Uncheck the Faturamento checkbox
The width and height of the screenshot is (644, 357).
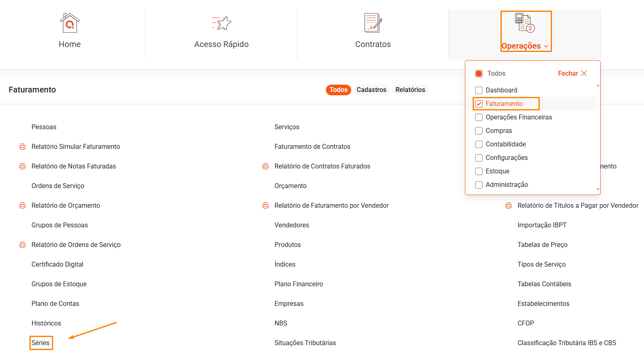tap(479, 104)
